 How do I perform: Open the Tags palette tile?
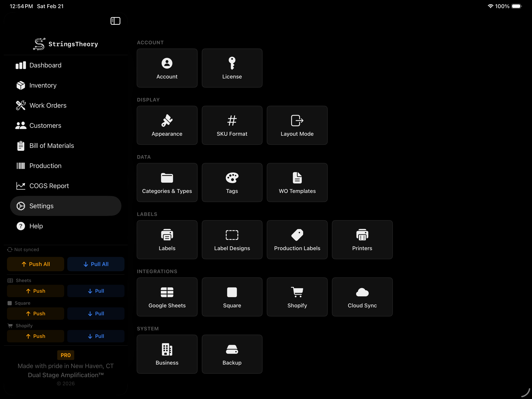[x=232, y=182]
